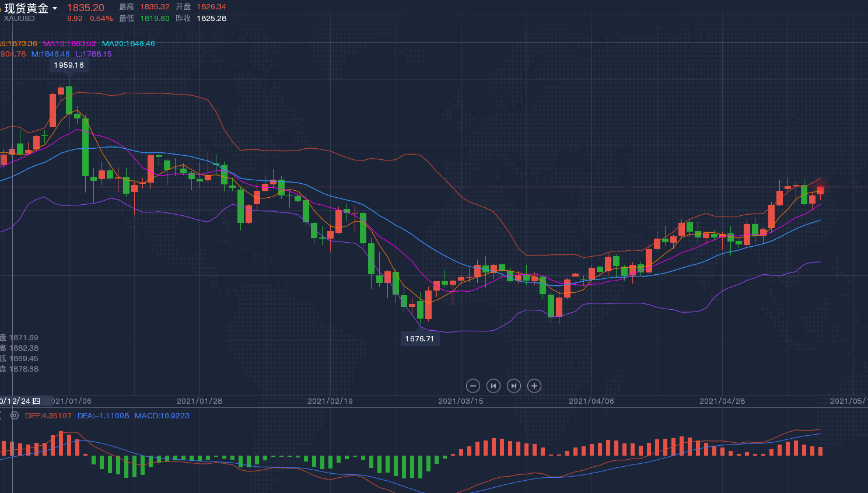Click the 1676.71 low price marker
Image resolution: width=868 pixels, height=493 pixels.
(x=419, y=339)
